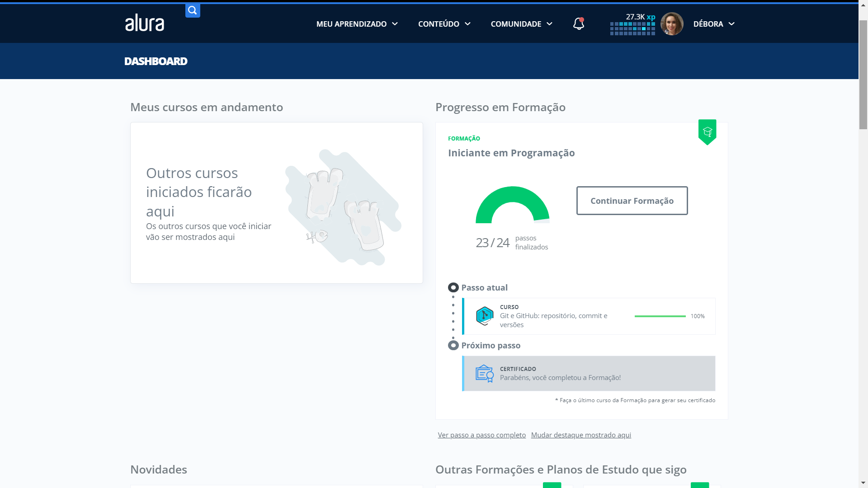Click the Passo atual step marker
The image size is (868, 488).
[453, 288]
